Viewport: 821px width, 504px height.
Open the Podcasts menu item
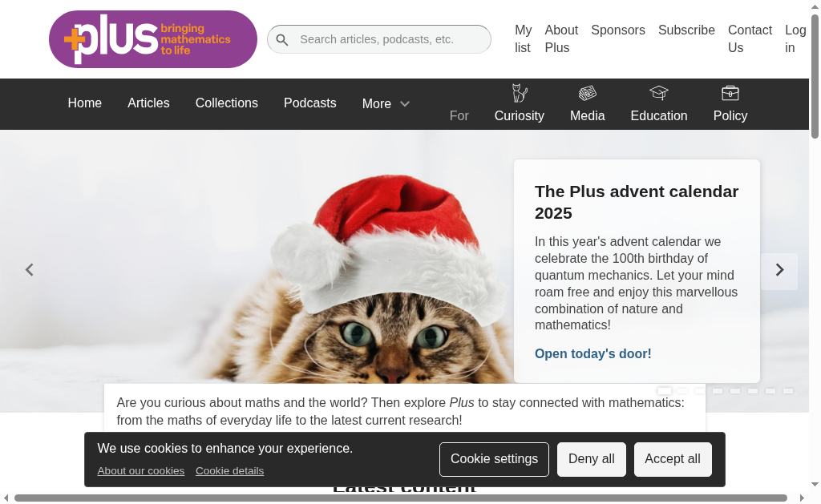tap(310, 103)
